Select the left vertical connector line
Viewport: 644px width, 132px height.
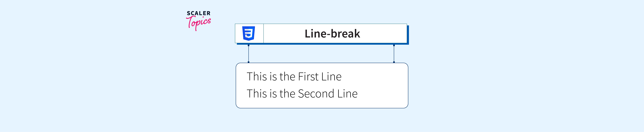pyautogui.click(x=248, y=54)
